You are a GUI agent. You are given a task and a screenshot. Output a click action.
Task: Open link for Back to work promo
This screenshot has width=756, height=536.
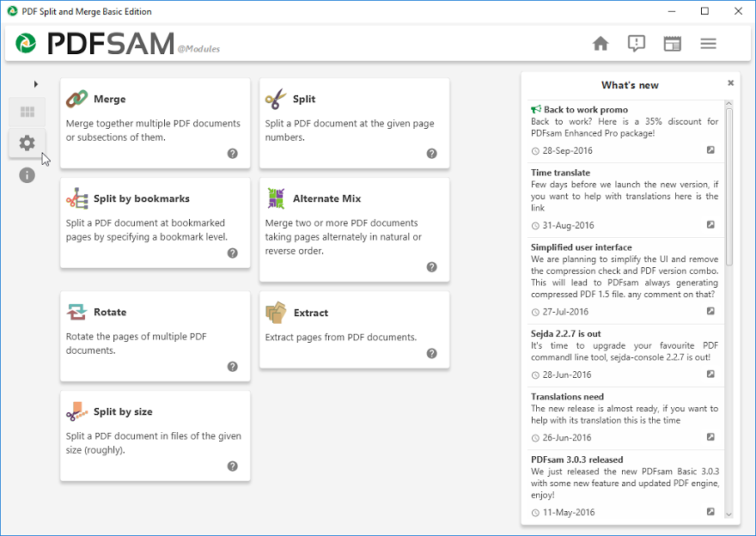[710, 150]
